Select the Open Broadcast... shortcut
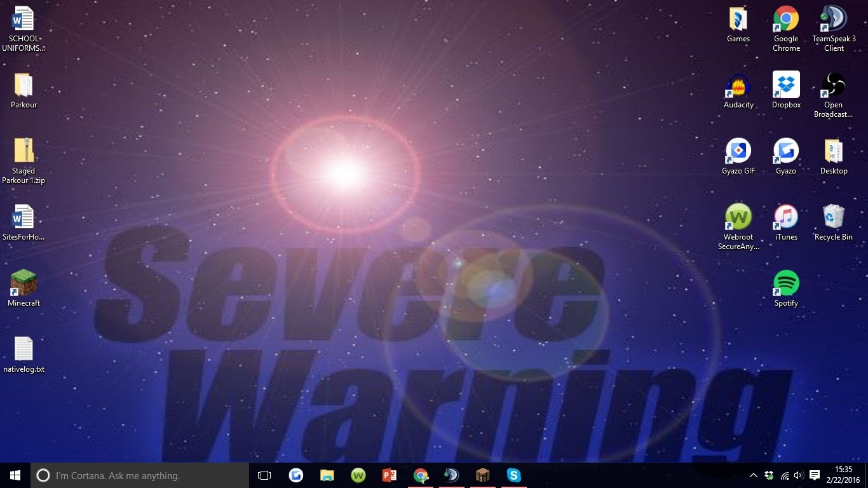Screen dimensions: 868x488 834,95
